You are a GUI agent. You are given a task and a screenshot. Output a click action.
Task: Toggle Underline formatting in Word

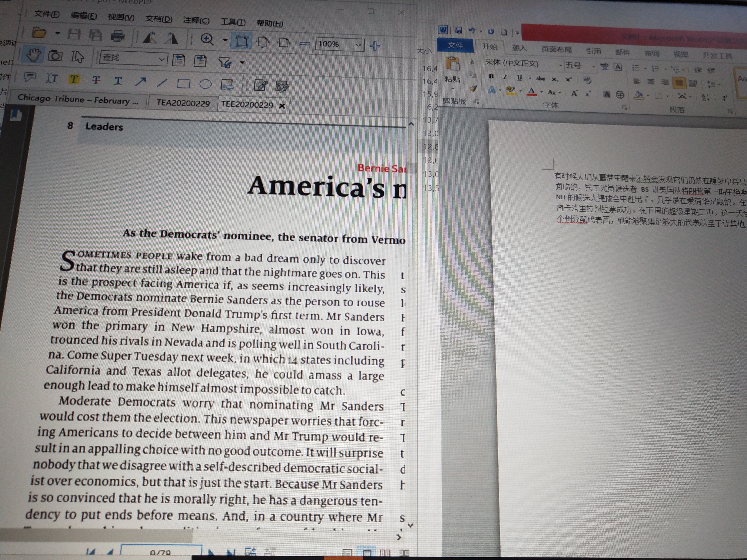click(x=519, y=78)
